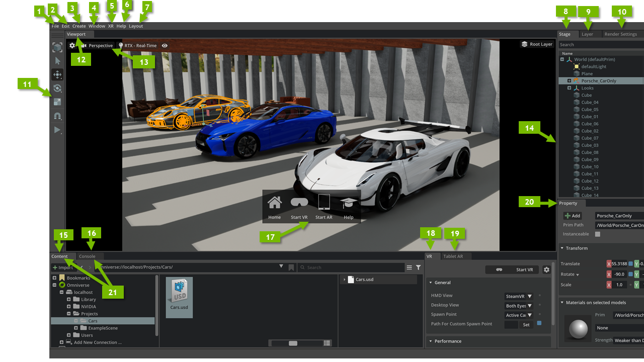Open VR panel settings gear

pos(546,269)
